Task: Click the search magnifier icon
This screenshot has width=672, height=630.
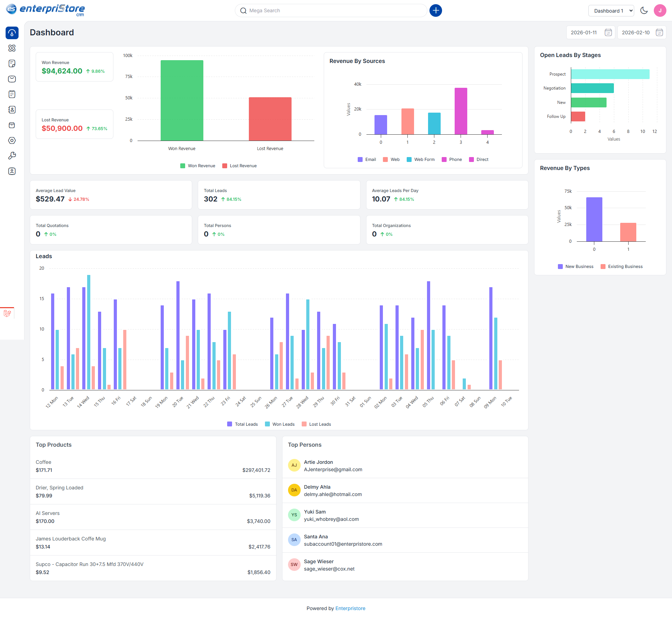Action: [x=244, y=10]
